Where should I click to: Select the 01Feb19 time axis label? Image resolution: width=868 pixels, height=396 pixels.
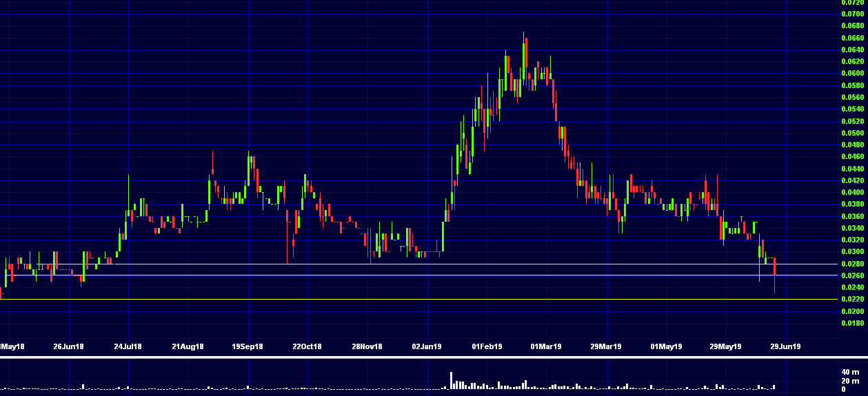point(487,346)
